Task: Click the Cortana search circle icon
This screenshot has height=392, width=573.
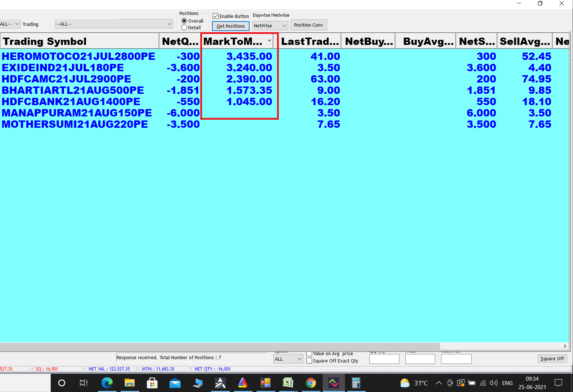Action: (x=62, y=383)
